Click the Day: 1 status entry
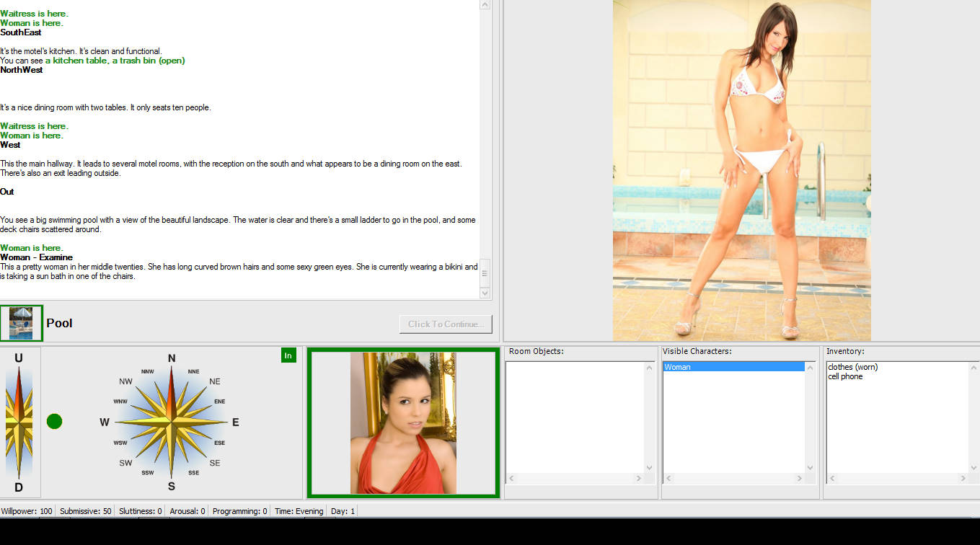 click(343, 511)
